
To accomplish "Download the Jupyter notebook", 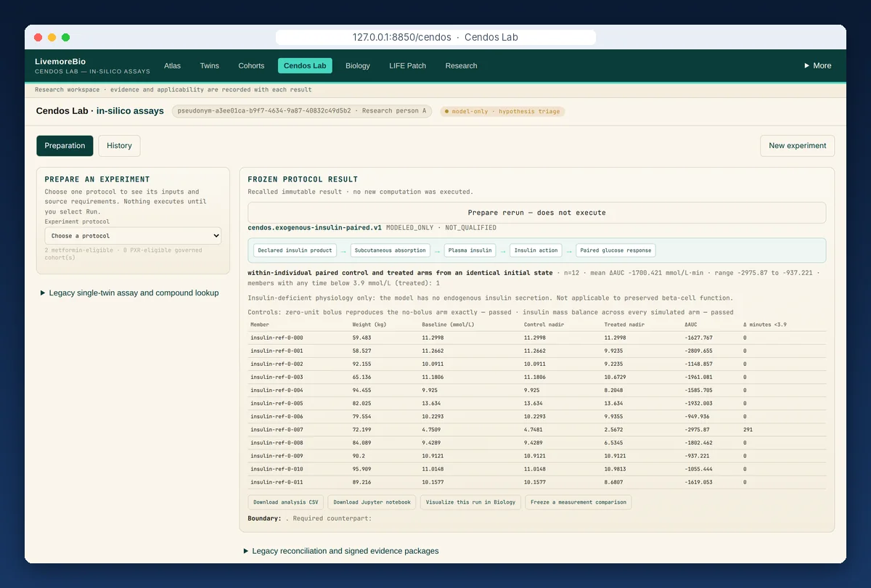I will point(372,502).
